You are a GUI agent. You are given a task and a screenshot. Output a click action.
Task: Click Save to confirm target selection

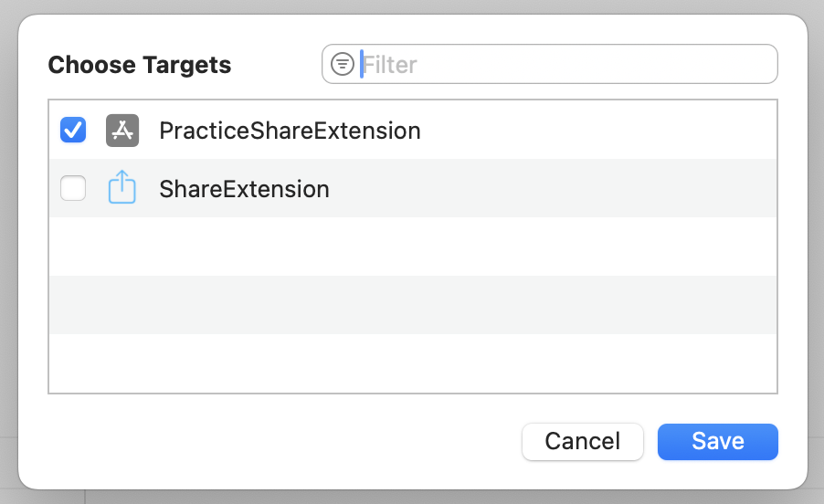[x=717, y=441]
